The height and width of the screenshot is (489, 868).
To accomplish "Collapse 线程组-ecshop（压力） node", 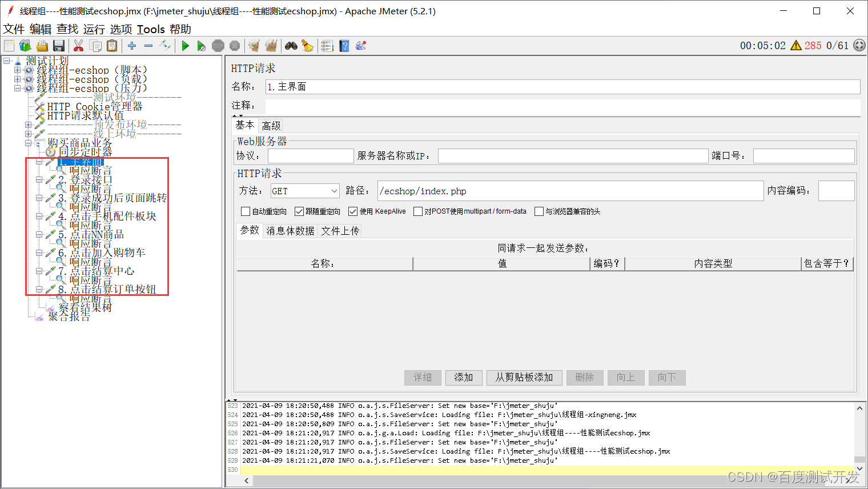I will (17, 89).
